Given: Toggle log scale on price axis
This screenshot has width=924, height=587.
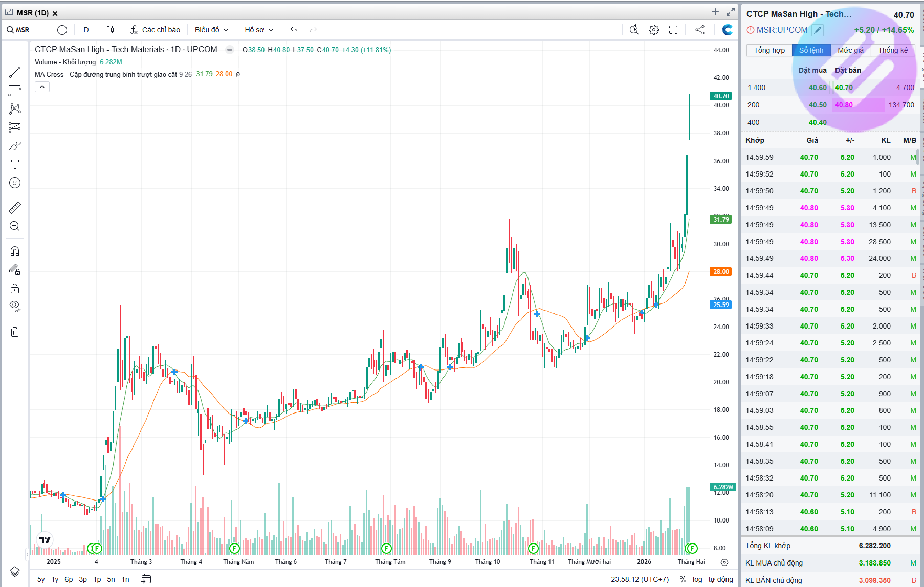Looking at the screenshot, I should click(697, 579).
